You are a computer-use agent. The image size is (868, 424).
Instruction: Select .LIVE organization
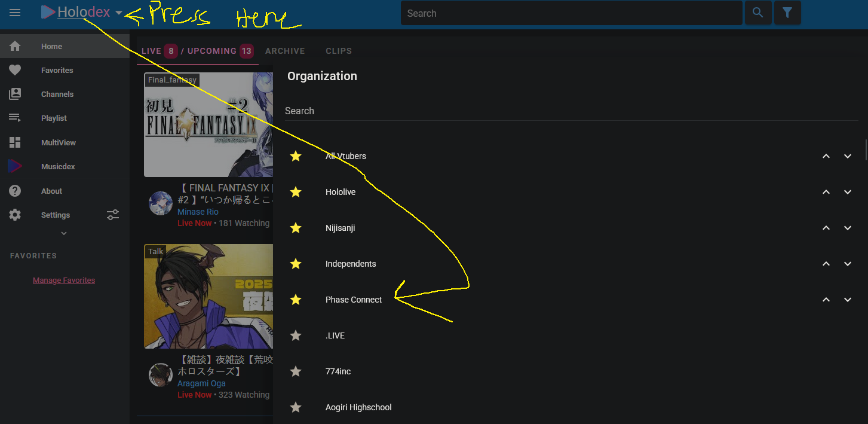tap(335, 335)
